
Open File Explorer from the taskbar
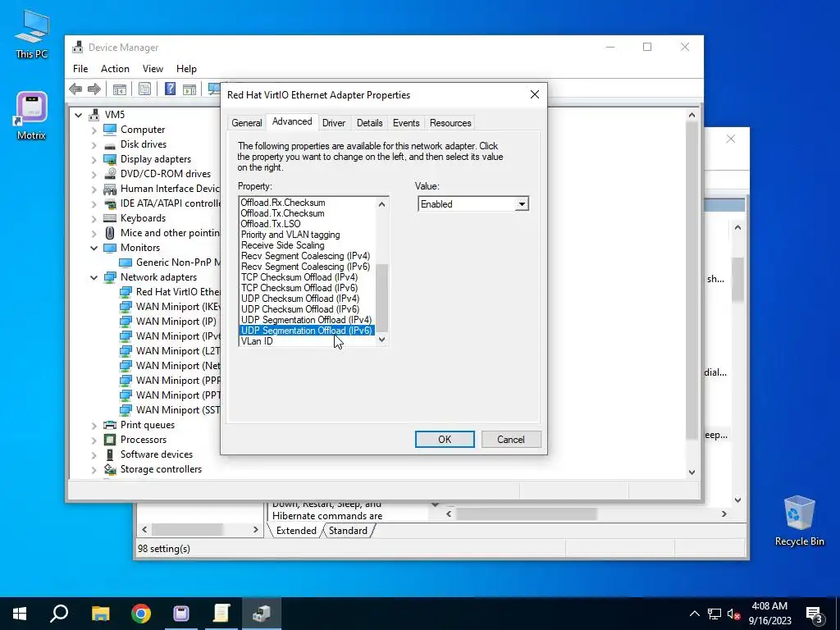click(x=100, y=614)
